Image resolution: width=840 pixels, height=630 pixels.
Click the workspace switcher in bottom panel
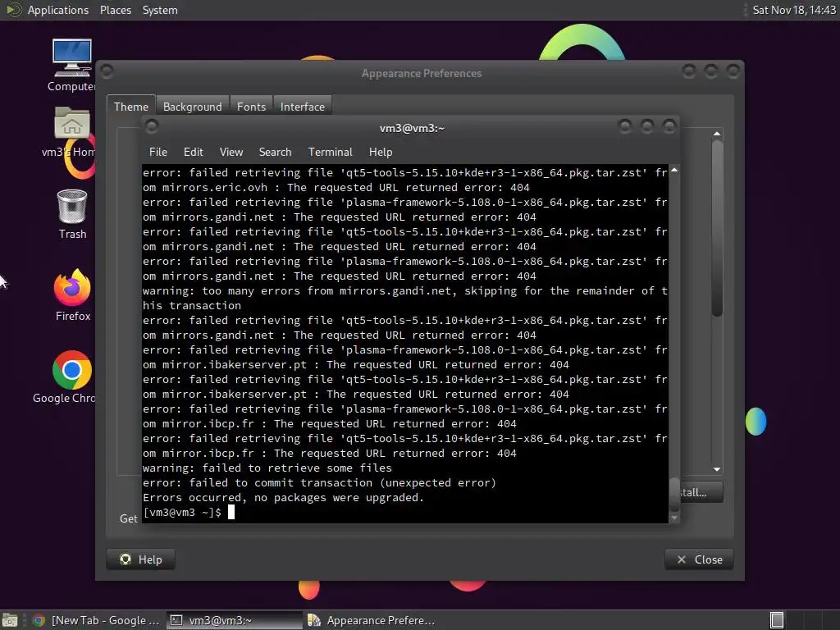777,620
